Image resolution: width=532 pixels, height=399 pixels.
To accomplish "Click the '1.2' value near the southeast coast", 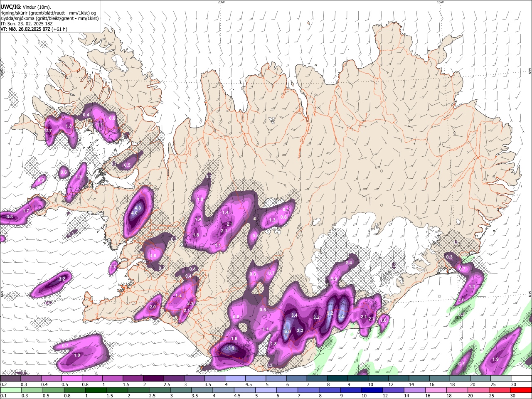I will [472, 287].
